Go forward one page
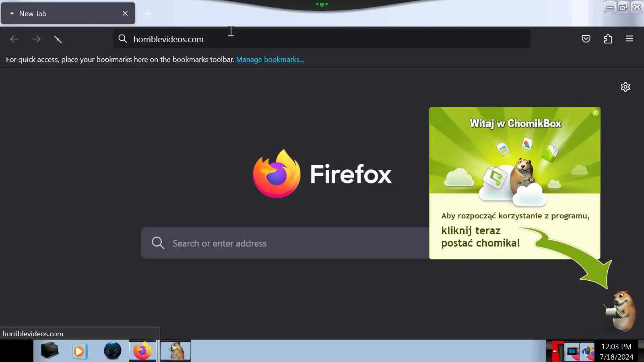Image resolution: width=644 pixels, height=362 pixels. point(36,39)
